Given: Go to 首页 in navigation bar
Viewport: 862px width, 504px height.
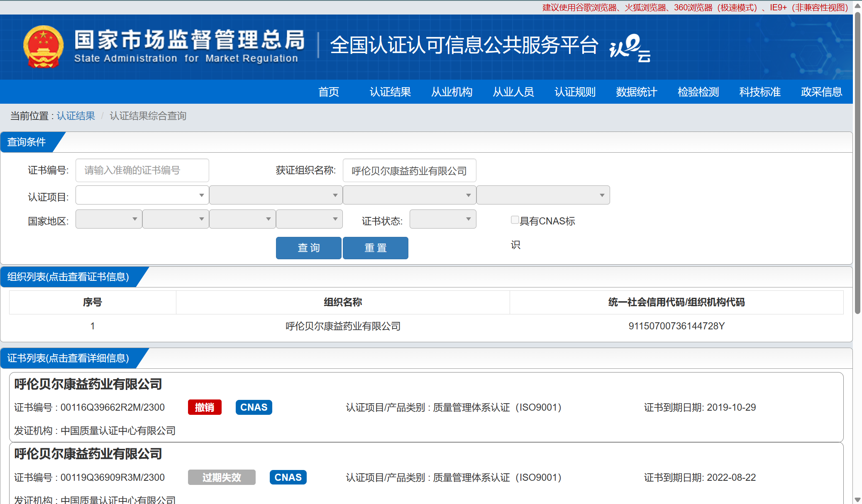Looking at the screenshot, I should (329, 92).
